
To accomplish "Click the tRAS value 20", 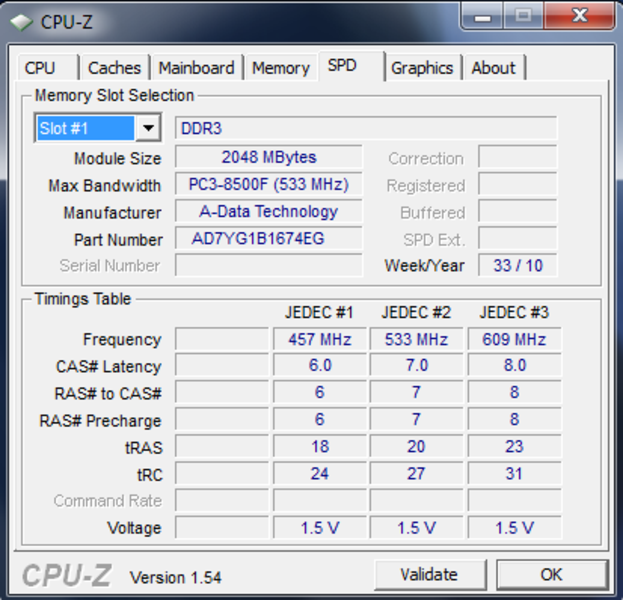I will pyautogui.click(x=416, y=446).
